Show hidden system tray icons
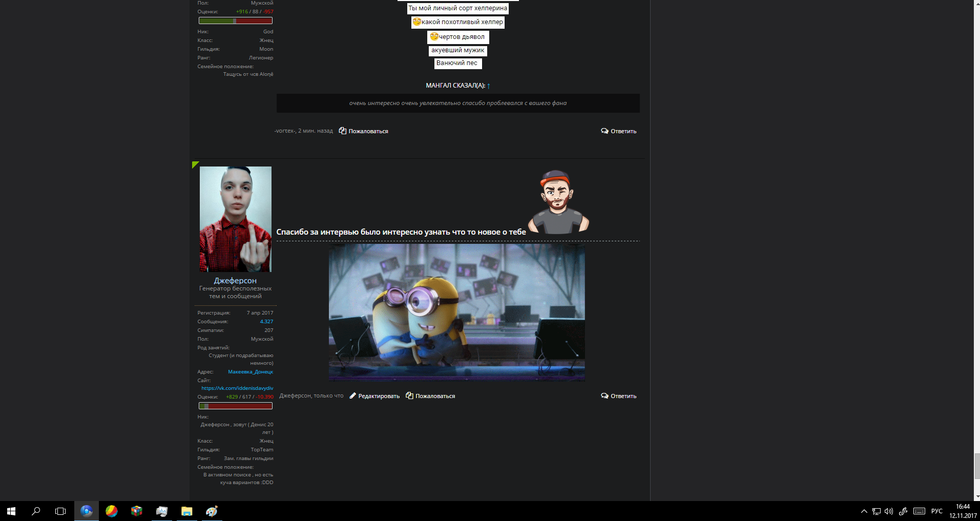This screenshot has width=980, height=521. (x=864, y=511)
